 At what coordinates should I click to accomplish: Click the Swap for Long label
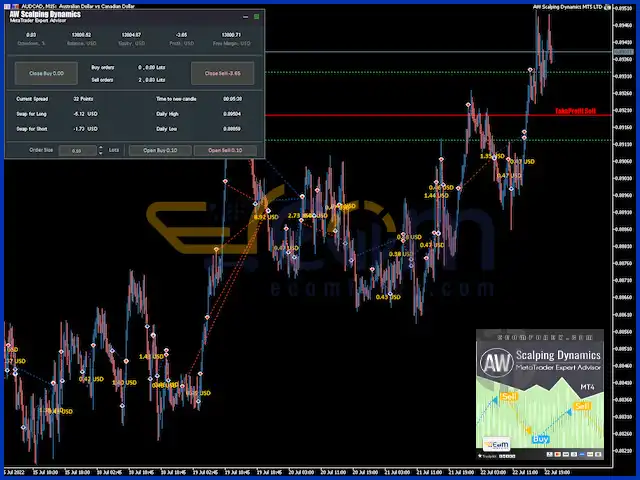click(31, 114)
